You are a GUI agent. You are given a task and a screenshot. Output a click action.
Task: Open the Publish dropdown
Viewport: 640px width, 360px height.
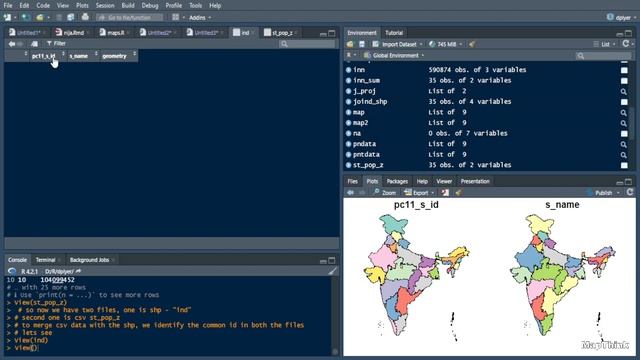click(603, 193)
